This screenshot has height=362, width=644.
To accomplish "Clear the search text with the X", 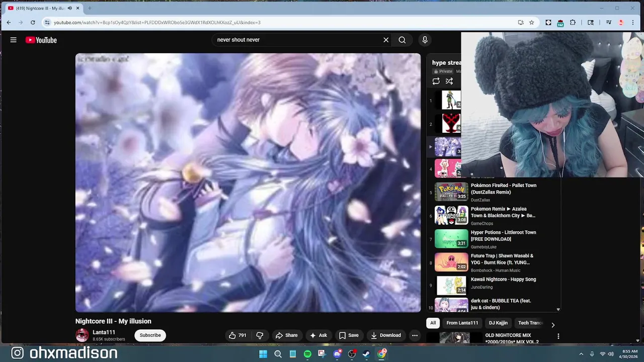I will [x=386, y=40].
